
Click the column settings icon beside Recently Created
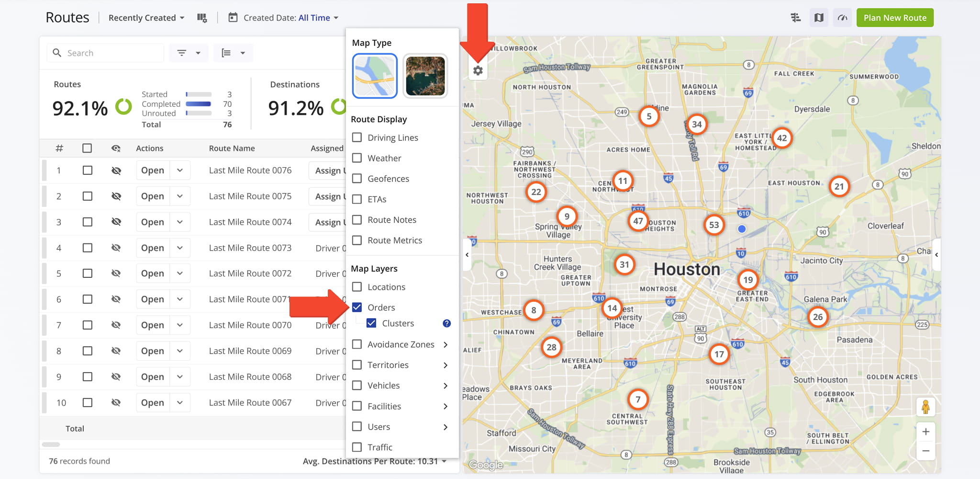pyautogui.click(x=202, y=18)
